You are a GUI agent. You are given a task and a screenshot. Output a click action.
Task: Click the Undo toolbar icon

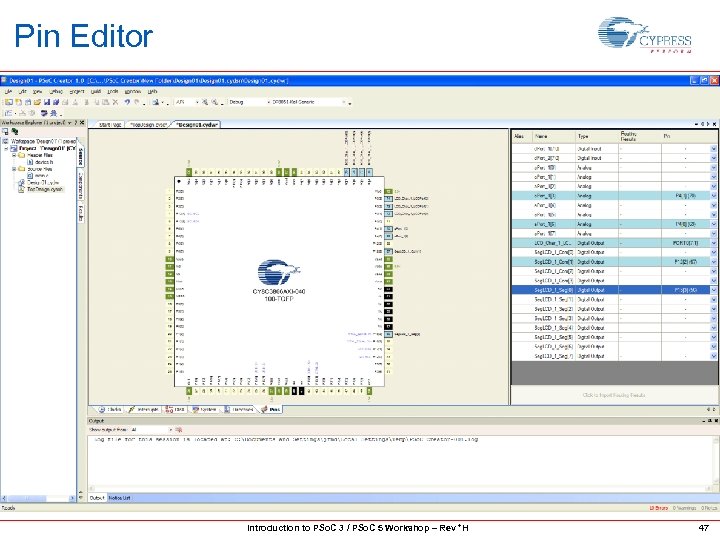pos(127,102)
